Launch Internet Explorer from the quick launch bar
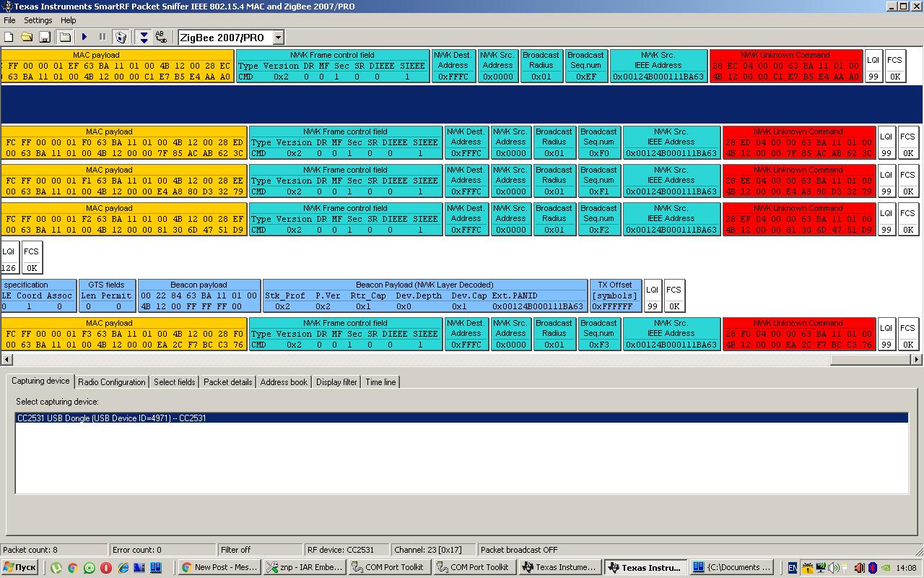 click(123, 568)
